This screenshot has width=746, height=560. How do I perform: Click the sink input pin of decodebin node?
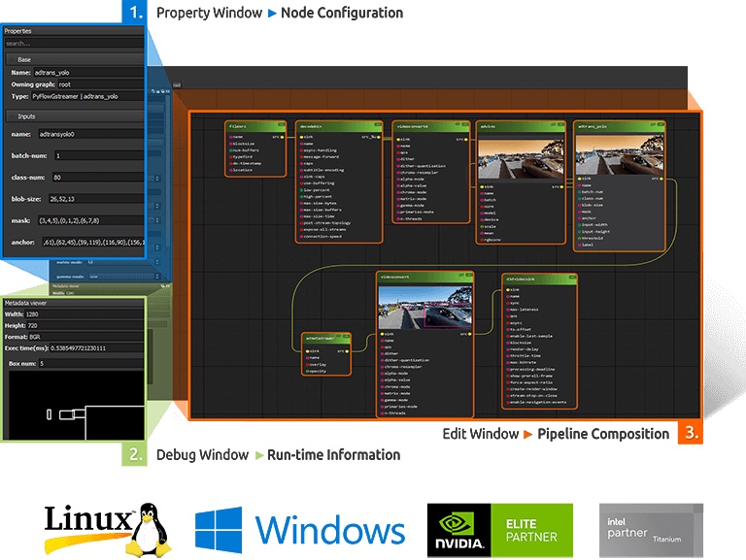coord(302,137)
